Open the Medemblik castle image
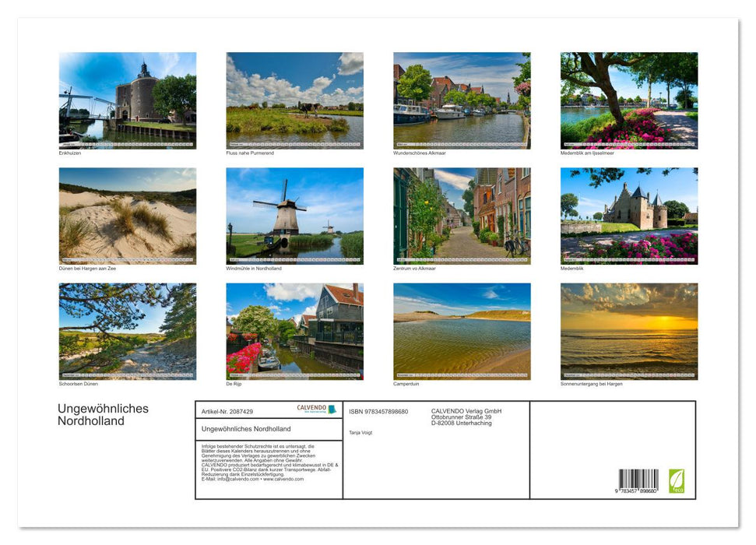Image resolution: width=756 pixels, height=545 pixels. 629,214
